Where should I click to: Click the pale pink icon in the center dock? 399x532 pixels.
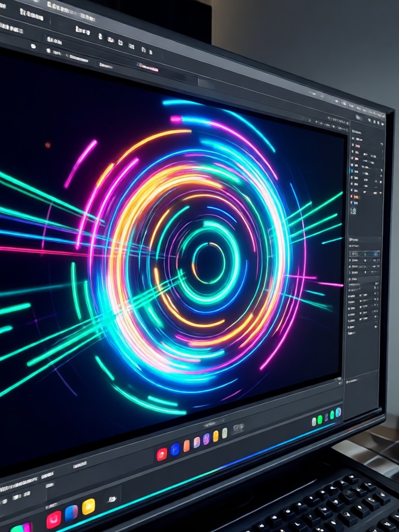click(x=196, y=443)
